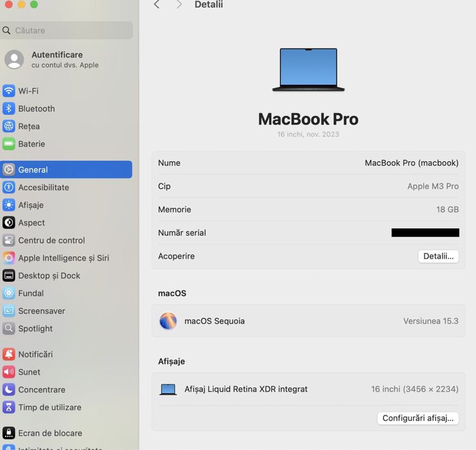
Task: Click the Aspect icon in the sidebar
Action: point(9,222)
